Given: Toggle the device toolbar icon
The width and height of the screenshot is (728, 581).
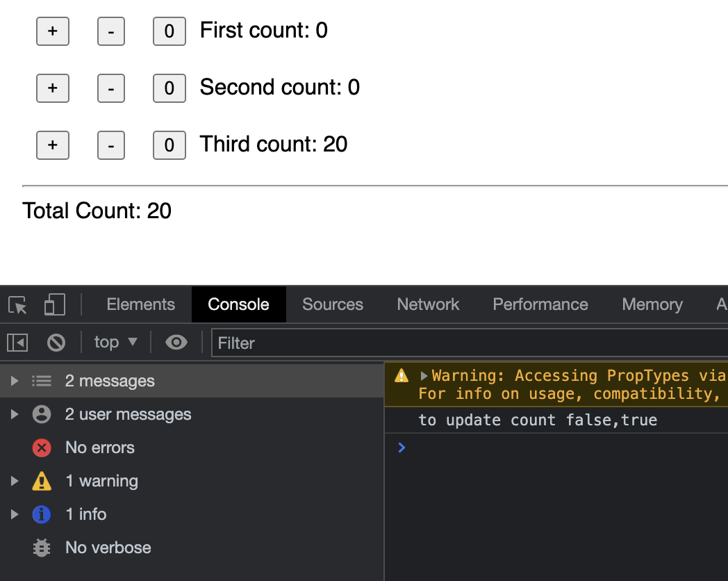Looking at the screenshot, I should coord(54,305).
